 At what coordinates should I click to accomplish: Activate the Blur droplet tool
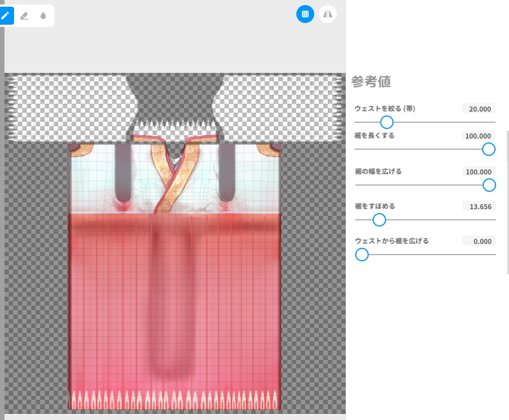click(43, 16)
